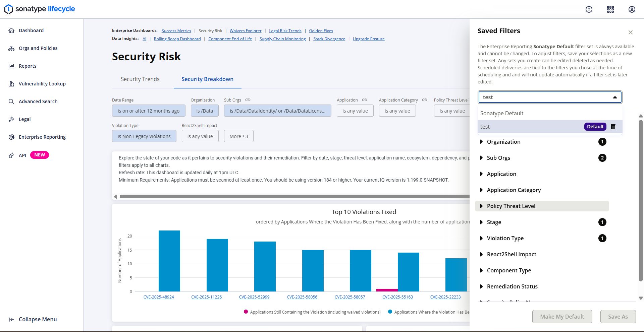644x332 pixels.
Task: Navigate to Advanced Search
Action: pyautogui.click(x=38, y=102)
